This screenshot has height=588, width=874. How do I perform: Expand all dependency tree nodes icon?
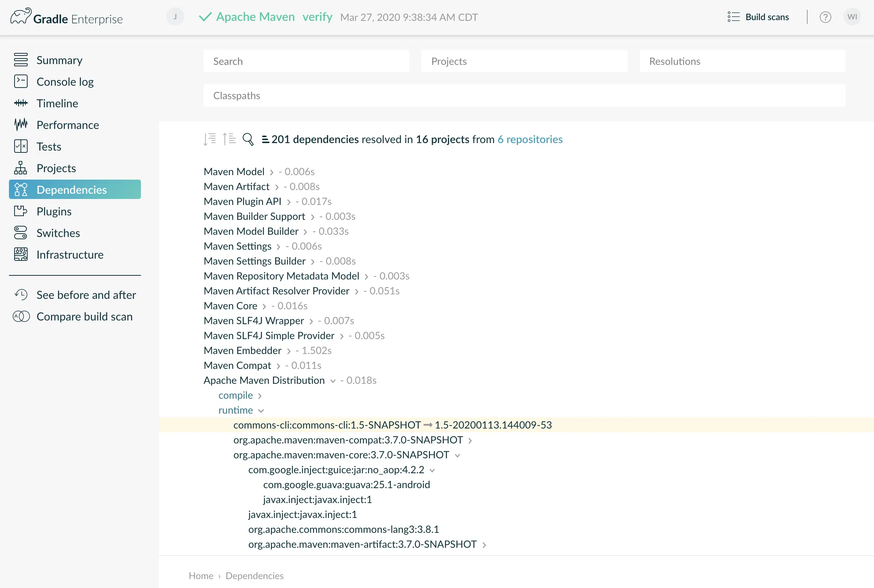pos(210,139)
